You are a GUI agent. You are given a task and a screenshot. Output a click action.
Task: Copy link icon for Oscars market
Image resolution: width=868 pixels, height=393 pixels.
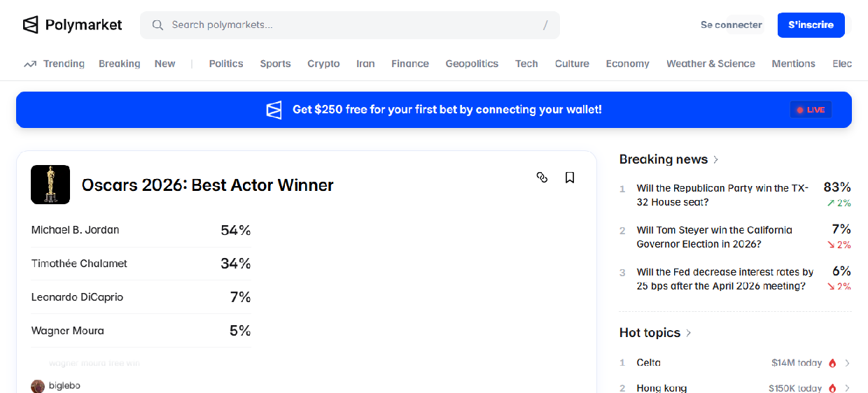[542, 178]
